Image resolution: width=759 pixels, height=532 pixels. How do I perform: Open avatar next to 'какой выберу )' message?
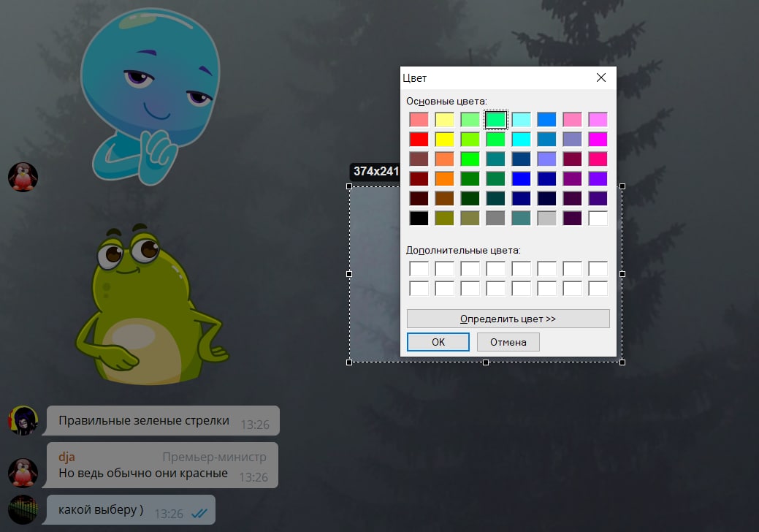[23, 509]
